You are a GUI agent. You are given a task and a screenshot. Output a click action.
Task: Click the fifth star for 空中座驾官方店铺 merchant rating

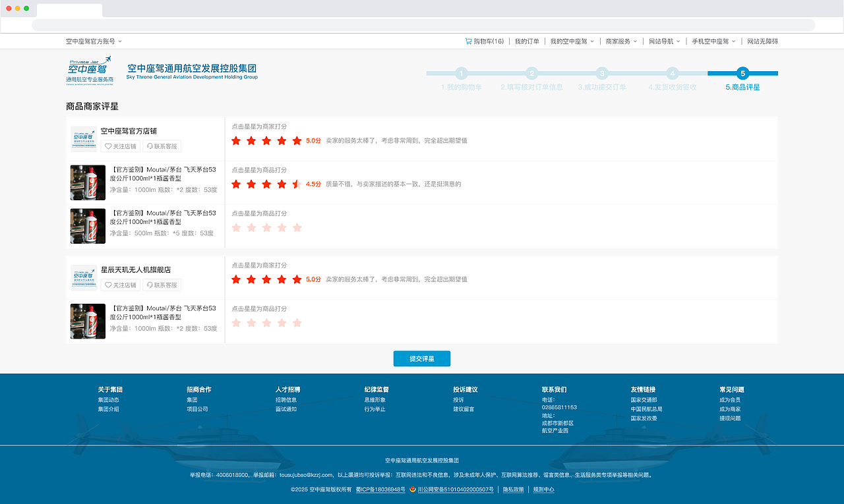[x=297, y=140]
